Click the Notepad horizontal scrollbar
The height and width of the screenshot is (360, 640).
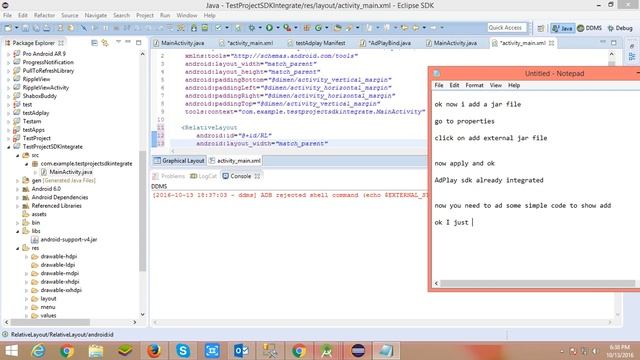[x=537, y=283]
